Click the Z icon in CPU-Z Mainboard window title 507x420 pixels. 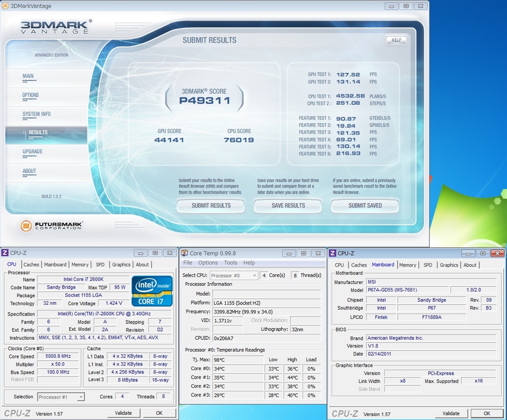[x=333, y=253]
